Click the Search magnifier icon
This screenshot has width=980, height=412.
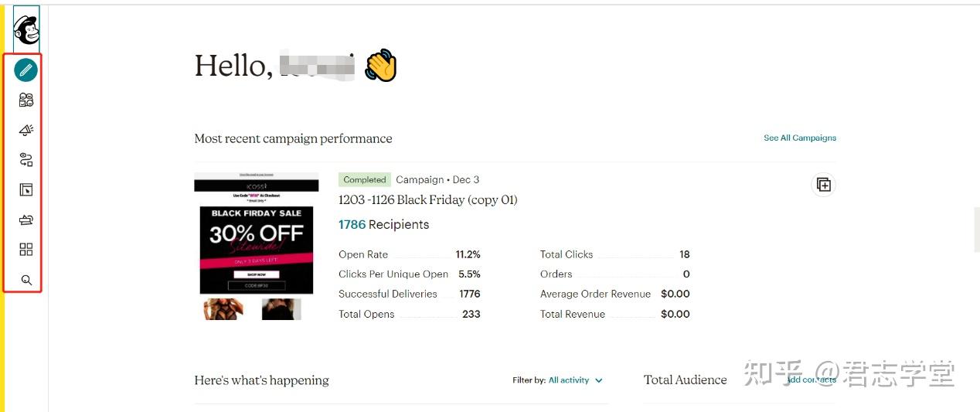click(x=26, y=280)
